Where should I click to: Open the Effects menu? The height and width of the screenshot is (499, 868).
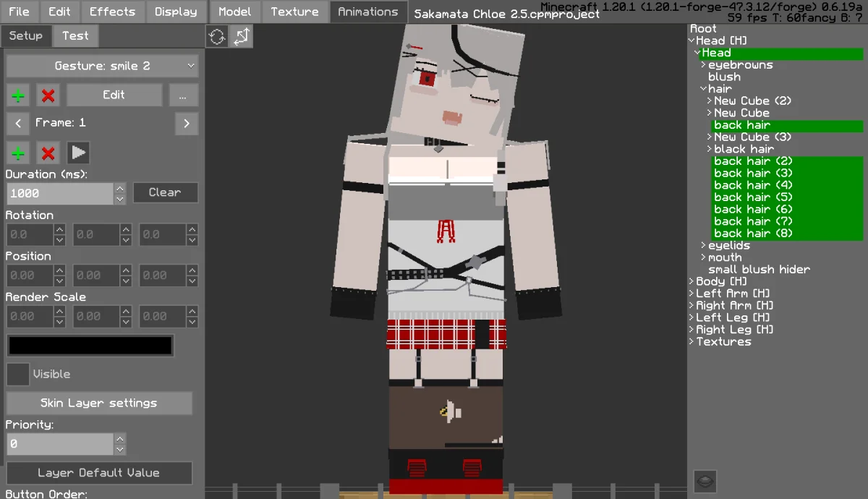(112, 12)
